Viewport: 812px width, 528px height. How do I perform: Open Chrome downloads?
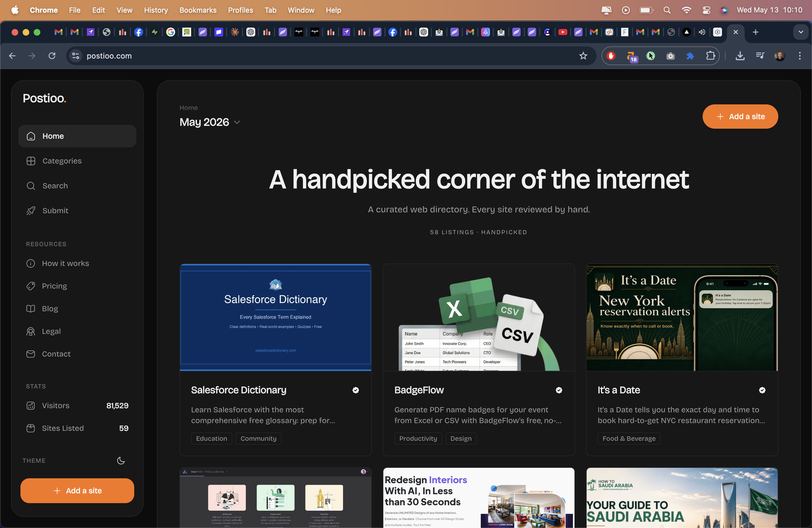740,56
